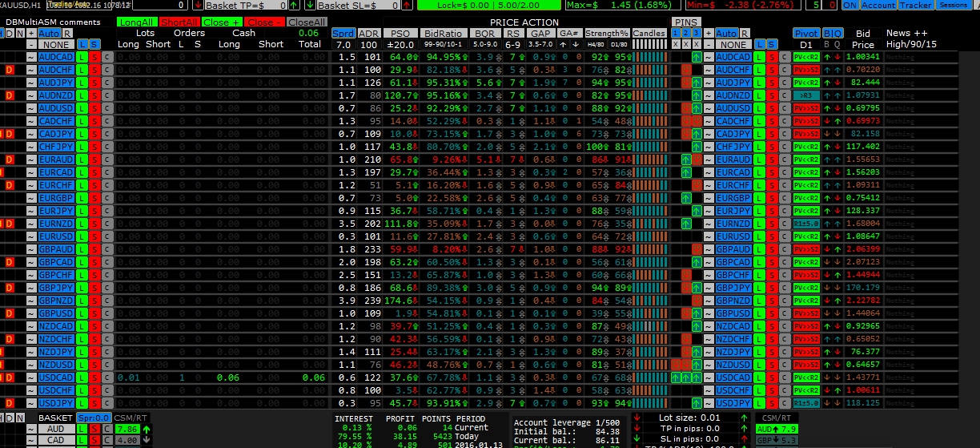Click H4/80 strength timeframe setting
The image size is (980, 448).
(x=596, y=44)
